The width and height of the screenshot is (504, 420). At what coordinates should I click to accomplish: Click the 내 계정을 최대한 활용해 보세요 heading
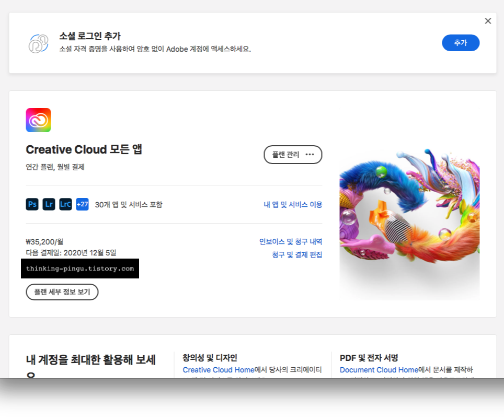click(x=91, y=365)
